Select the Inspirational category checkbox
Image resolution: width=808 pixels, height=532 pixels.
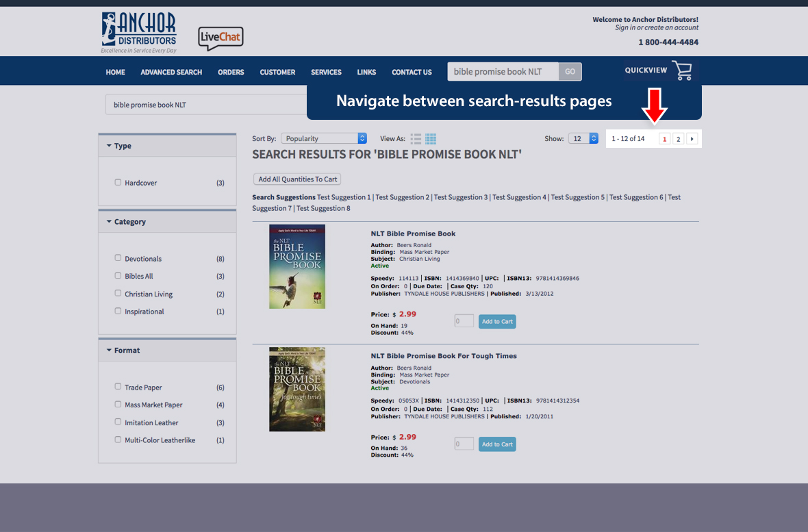[x=118, y=312]
